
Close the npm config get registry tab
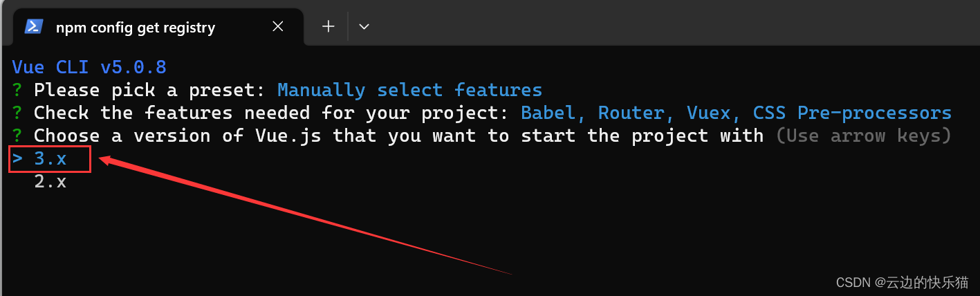coord(277,26)
